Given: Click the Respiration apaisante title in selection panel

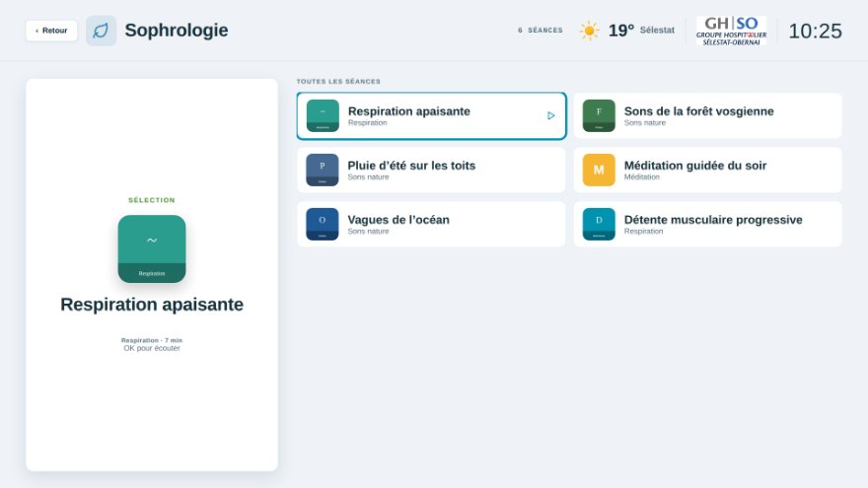Looking at the screenshot, I should click(152, 305).
